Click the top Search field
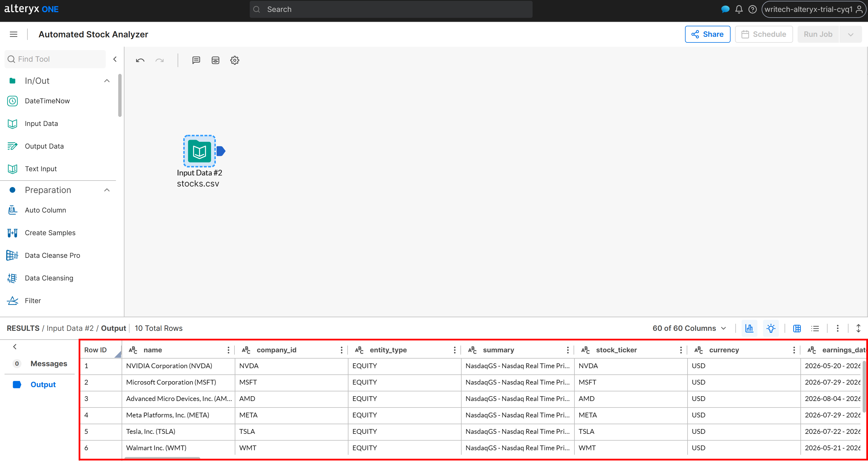The height and width of the screenshot is (461, 868). click(x=391, y=9)
